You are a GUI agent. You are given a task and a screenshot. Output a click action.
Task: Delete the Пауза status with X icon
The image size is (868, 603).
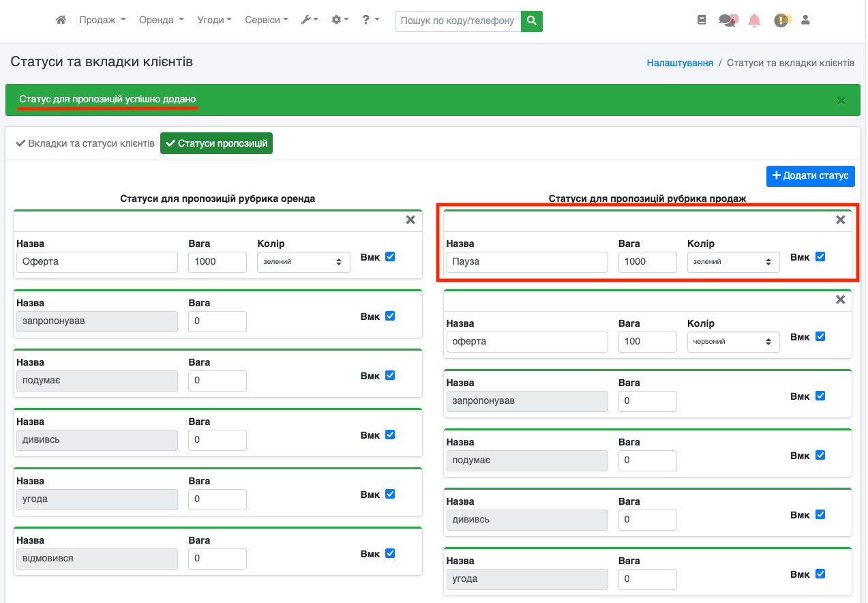840,220
